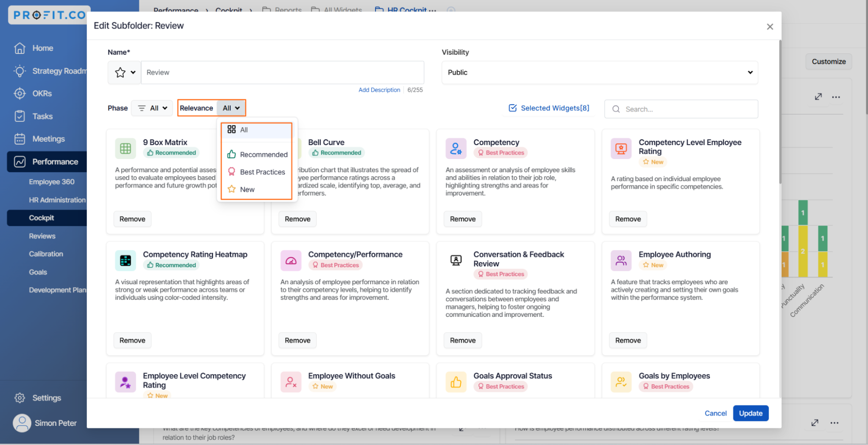Choose Best Practices relevance option

click(257, 172)
